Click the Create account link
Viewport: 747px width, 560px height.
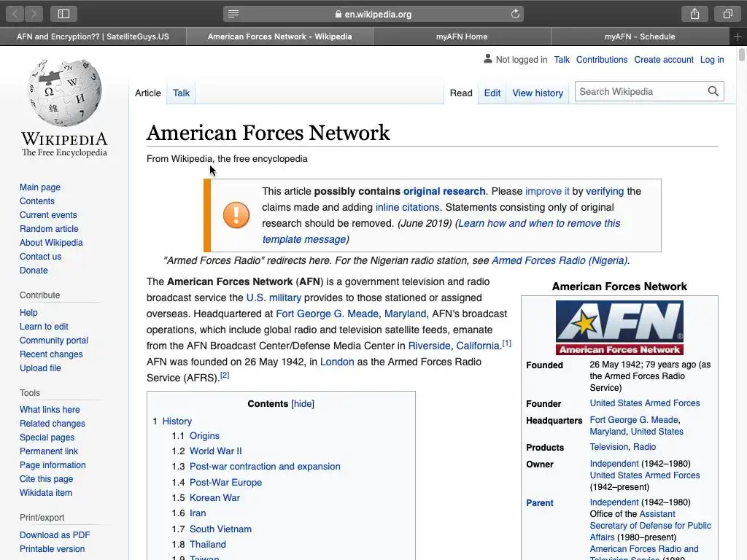(x=664, y=60)
